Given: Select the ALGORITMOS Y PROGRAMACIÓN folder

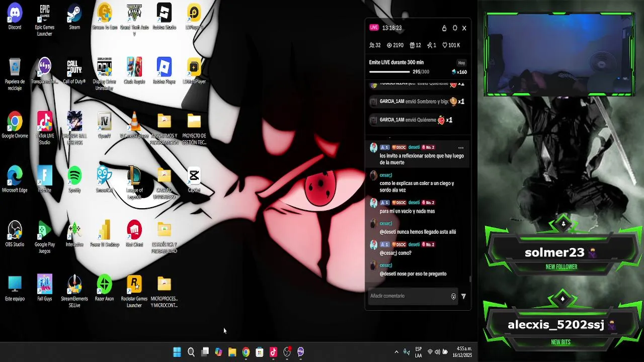Looking at the screenshot, I should coord(164,129).
